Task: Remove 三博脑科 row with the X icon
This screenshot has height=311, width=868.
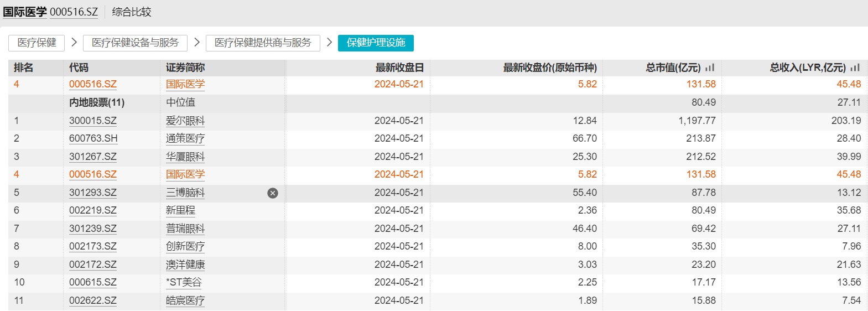Action: click(273, 193)
